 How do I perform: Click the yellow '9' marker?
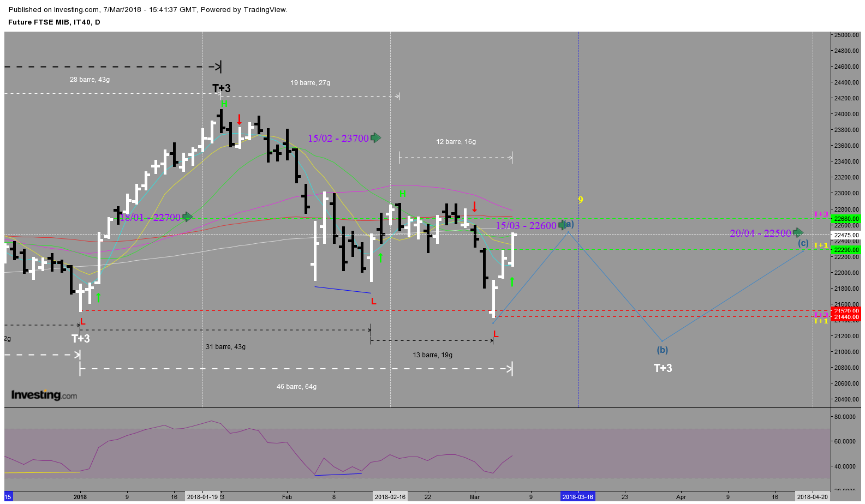[x=581, y=200]
